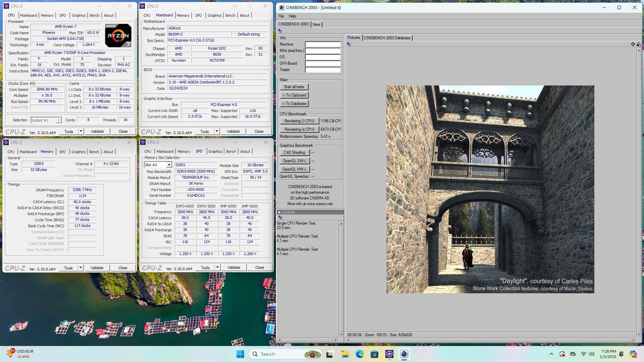Click the CPU-Z taskbar icon
Viewport: 644px width, 362px height.
point(389,354)
